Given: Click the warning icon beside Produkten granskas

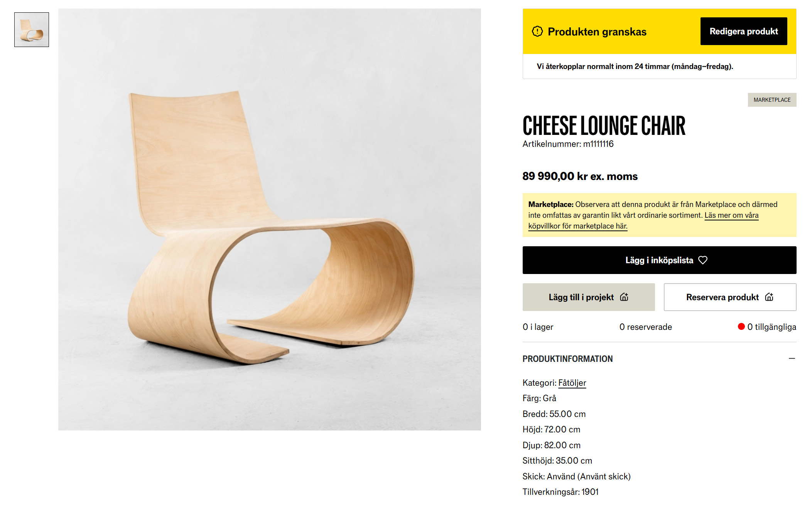Looking at the screenshot, I should pyautogui.click(x=537, y=31).
